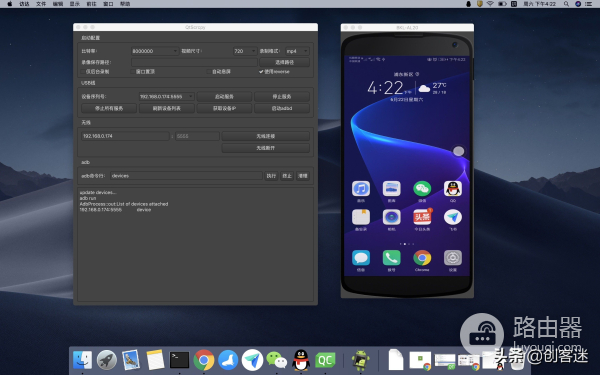Open Terminal from the Mac Dock
This screenshot has width=600, height=375.
[x=179, y=360]
